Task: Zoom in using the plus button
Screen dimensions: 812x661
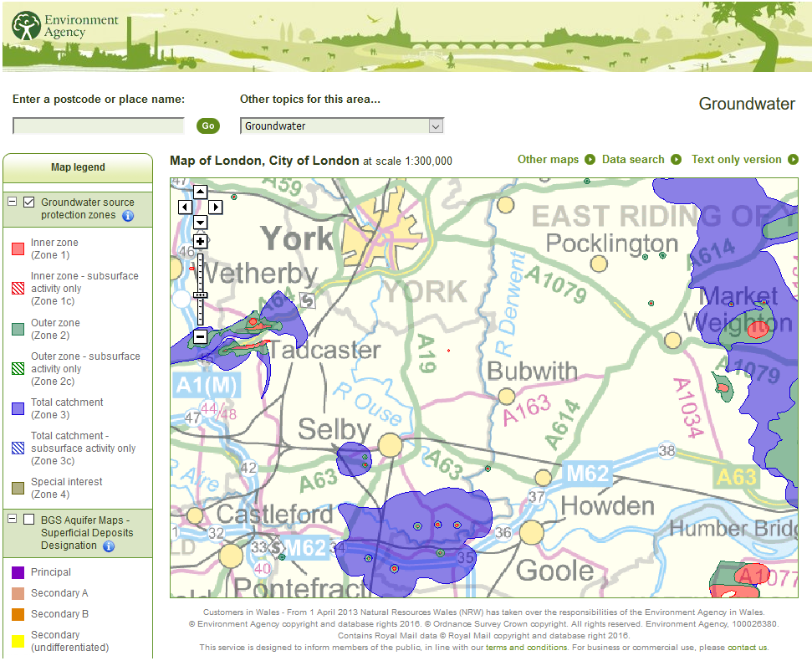Action: point(200,241)
